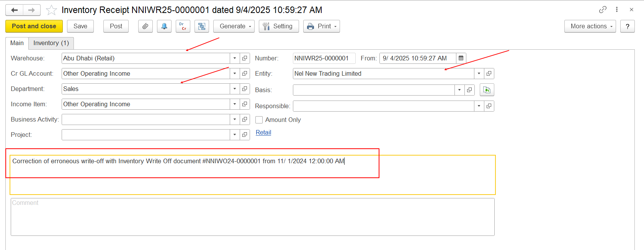Navigate back with left arrow
This screenshot has height=250, width=644.
15,10
